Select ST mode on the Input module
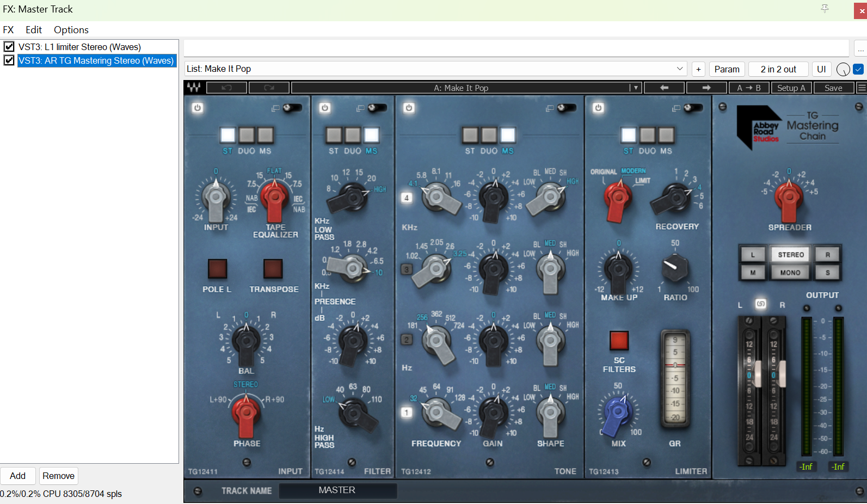Image resolution: width=867 pixels, height=504 pixels. (x=228, y=135)
